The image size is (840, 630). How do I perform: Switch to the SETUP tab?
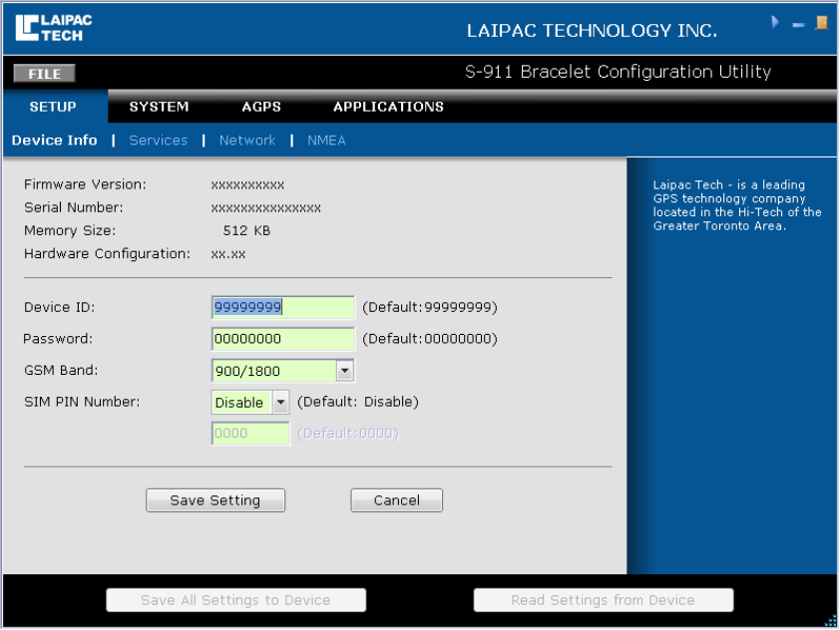pyautogui.click(x=53, y=107)
